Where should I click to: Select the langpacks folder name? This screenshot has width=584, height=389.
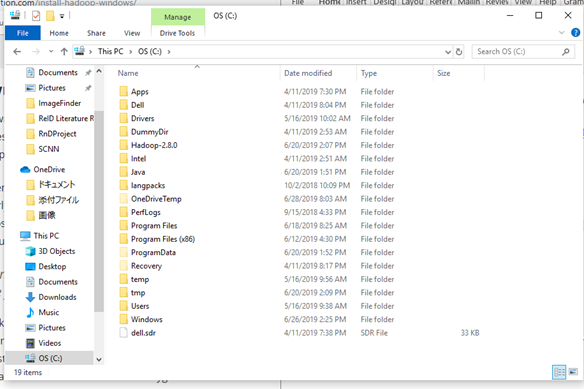[x=148, y=185]
